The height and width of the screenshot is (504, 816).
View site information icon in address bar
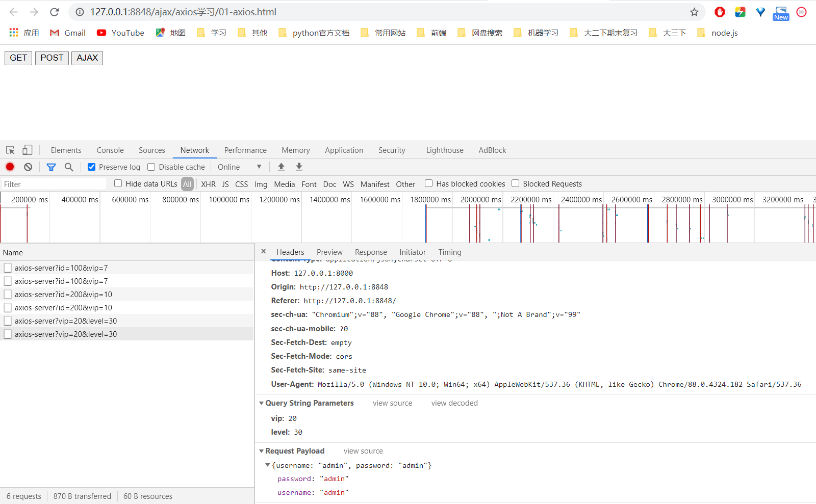coord(80,12)
